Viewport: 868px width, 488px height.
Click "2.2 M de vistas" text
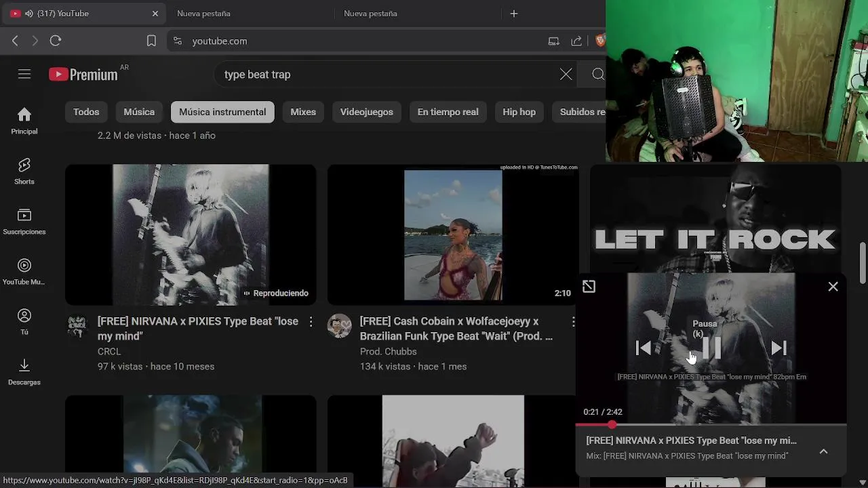click(130, 136)
